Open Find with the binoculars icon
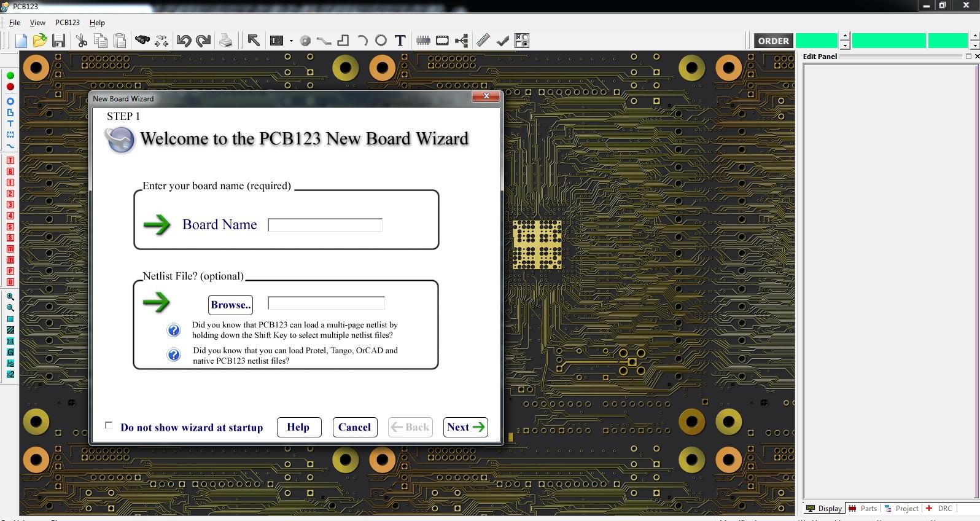This screenshot has height=521, width=980. click(142, 41)
